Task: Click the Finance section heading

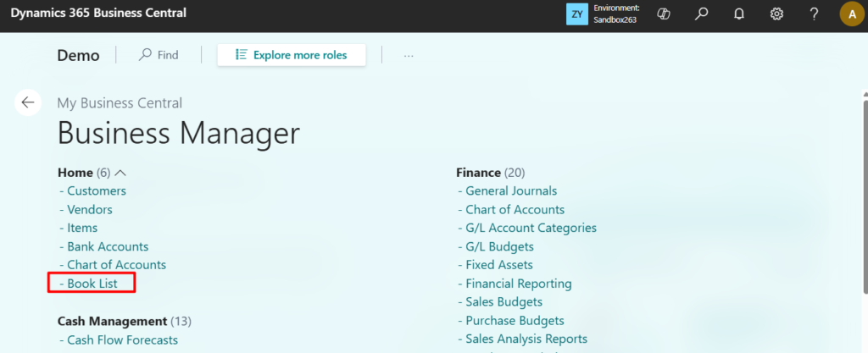Action: (x=478, y=173)
